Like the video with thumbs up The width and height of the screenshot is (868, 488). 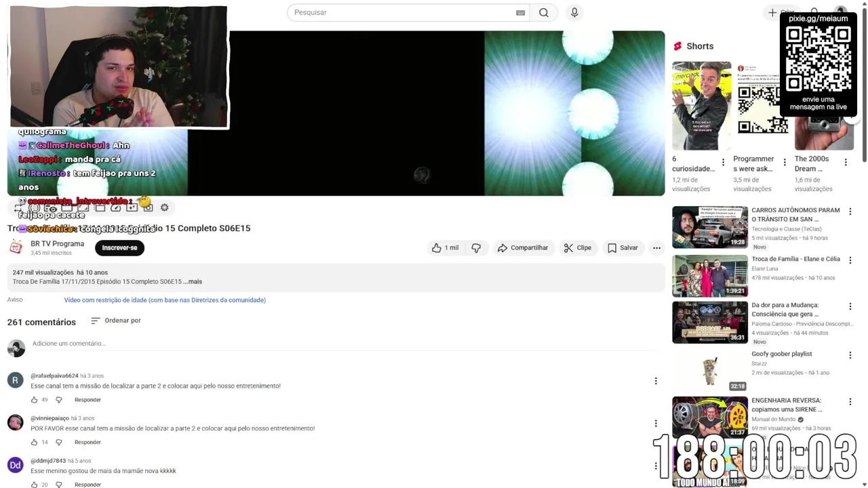point(446,248)
